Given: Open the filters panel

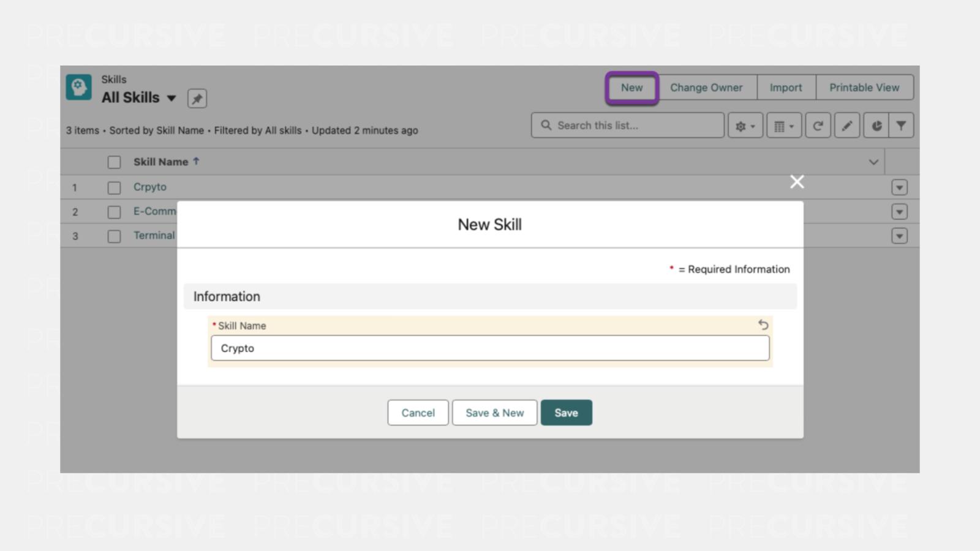Looking at the screenshot, I should [x=901, y=126].
